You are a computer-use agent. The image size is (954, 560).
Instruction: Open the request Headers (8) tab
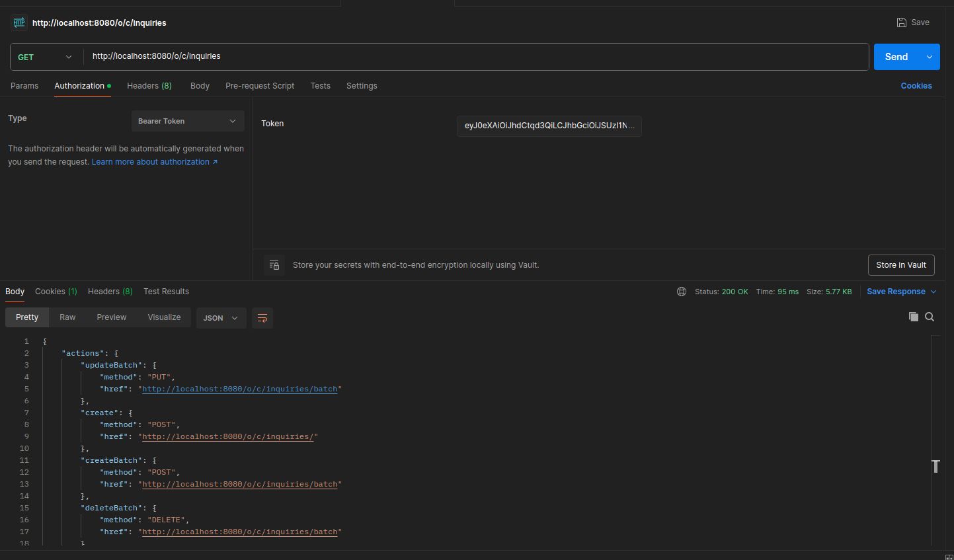pyautogui.click(x=149, y=86)
